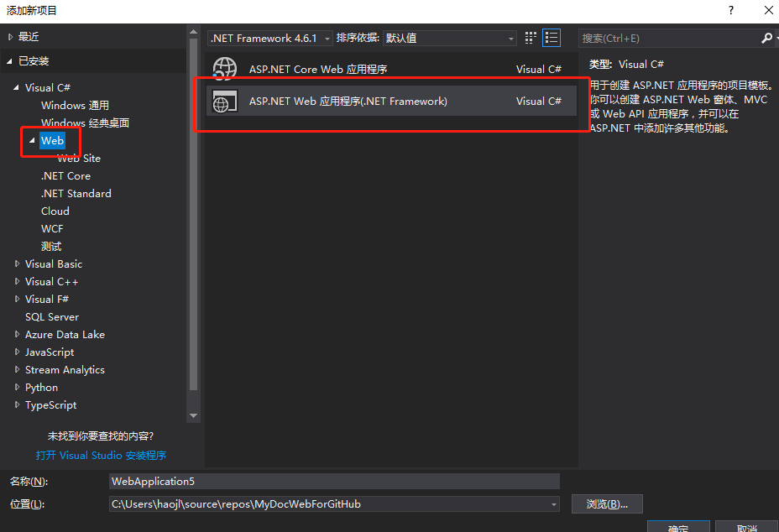Select the Web category
The width and height of the screenshot is (779, 532).
(52, 141)
